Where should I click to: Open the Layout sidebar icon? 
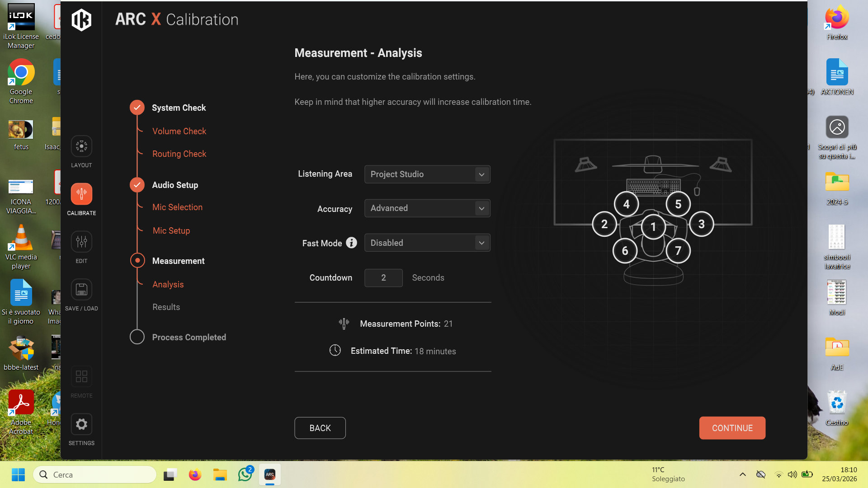[81, 146]
